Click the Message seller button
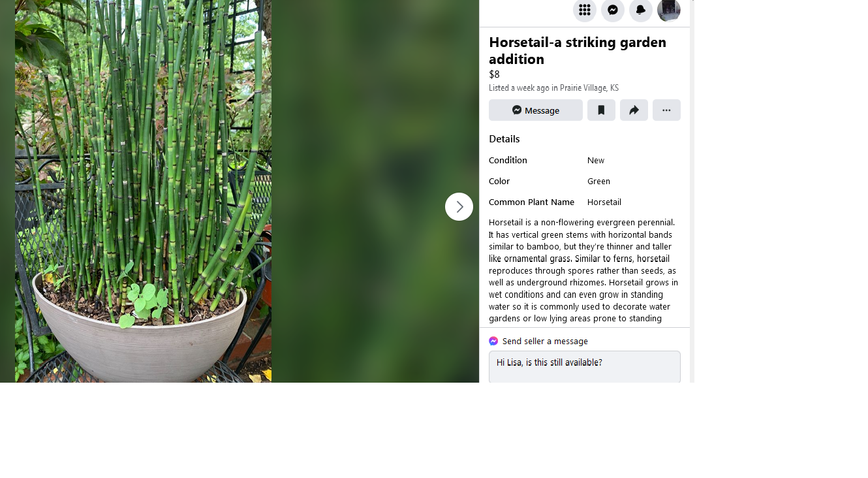The image size is (868, 478). coord(536,110)
